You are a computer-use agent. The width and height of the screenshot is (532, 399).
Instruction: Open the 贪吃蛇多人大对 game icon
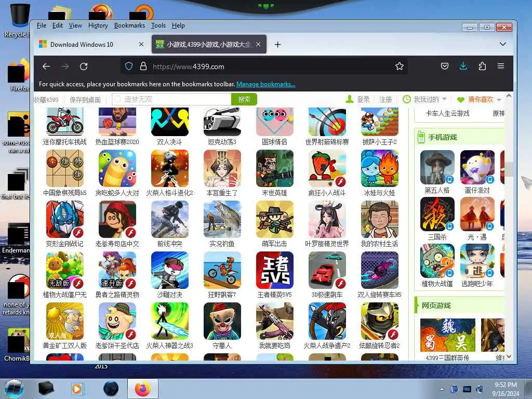(117, 168)
